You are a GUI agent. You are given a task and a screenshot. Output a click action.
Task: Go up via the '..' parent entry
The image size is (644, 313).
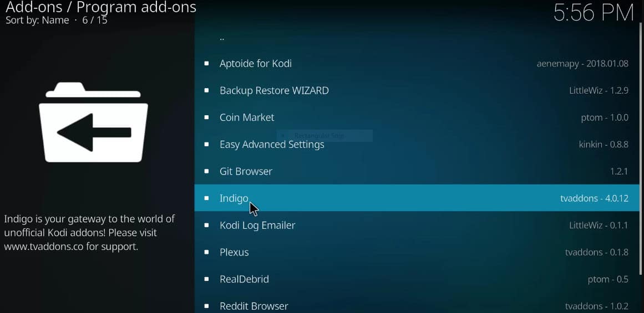[x=417, y=37]
